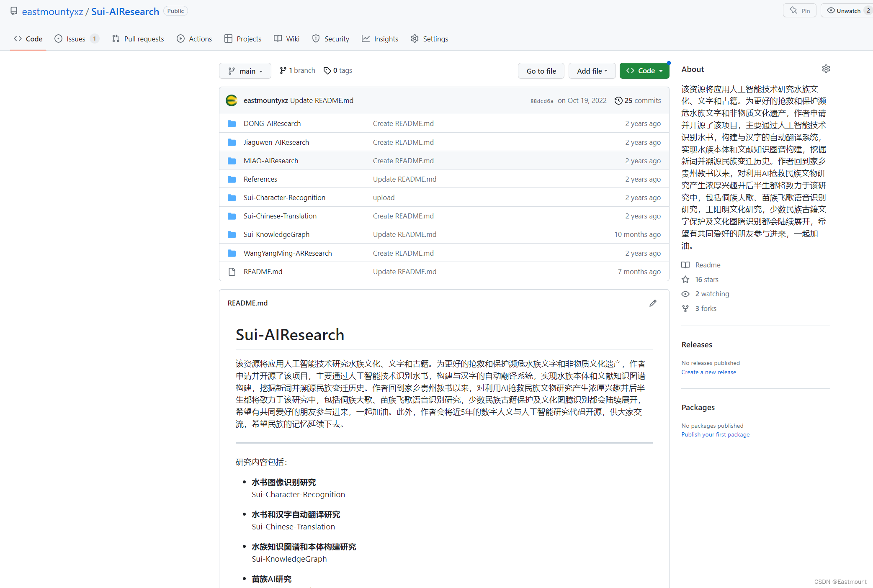
Task: Open the References folder
Action: click(x=260, y=179)
